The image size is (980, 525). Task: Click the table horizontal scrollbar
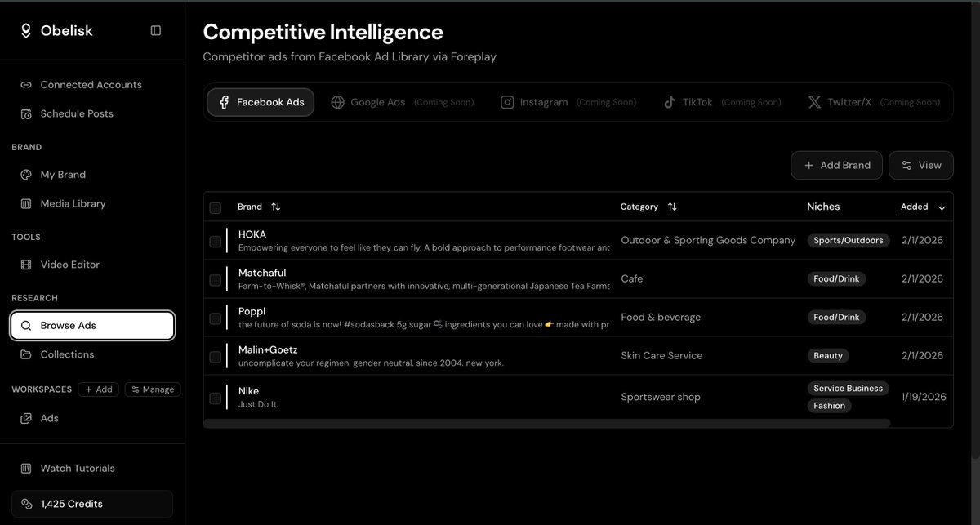tap(547, 423)
